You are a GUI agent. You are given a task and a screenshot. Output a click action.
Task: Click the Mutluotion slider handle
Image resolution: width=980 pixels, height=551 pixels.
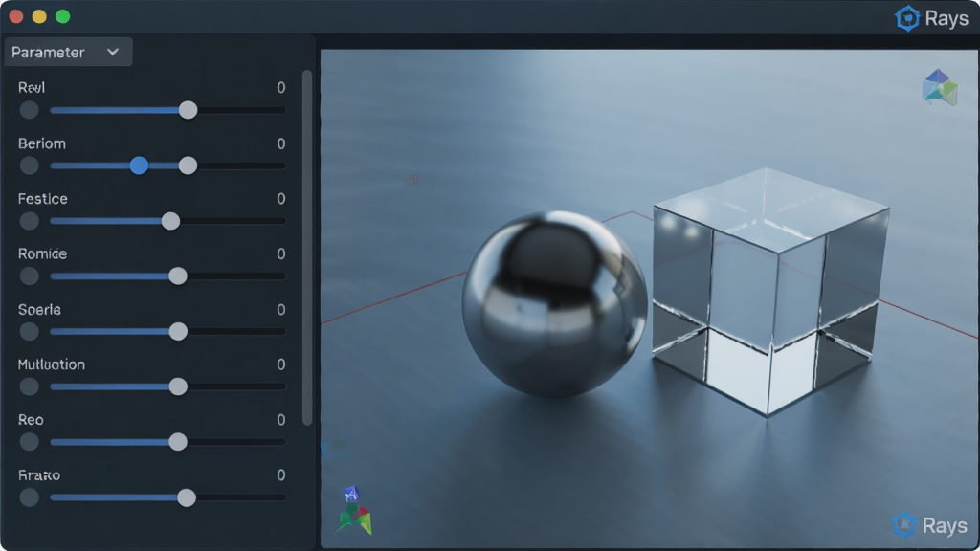(178, 386)
